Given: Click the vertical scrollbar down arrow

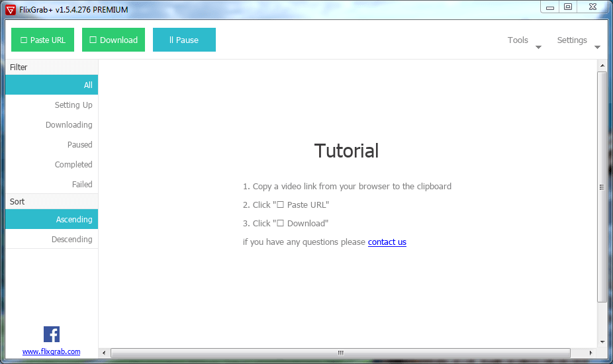Looking at the screenshot, I should 602,342.
